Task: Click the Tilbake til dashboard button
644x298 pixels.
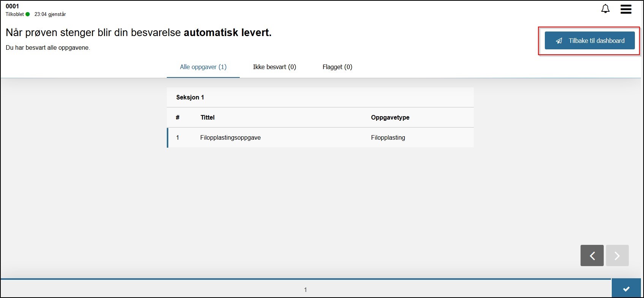Action: point(590,41)
